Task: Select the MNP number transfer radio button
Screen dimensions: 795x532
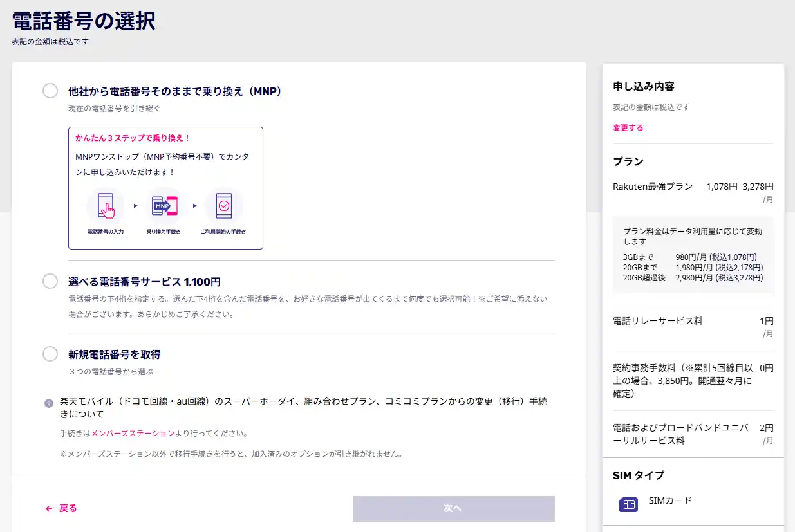Action: tap(50, 91)
